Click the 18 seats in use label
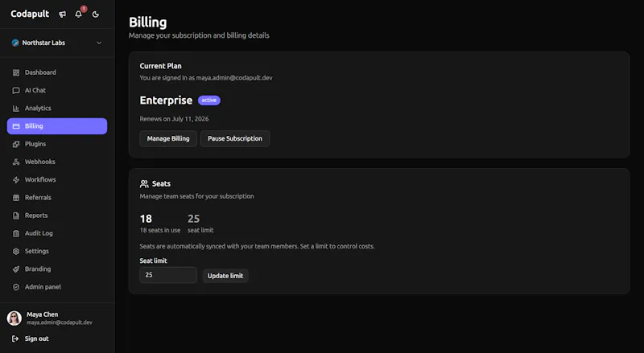The image size is (644, 353). click(160, 230)
